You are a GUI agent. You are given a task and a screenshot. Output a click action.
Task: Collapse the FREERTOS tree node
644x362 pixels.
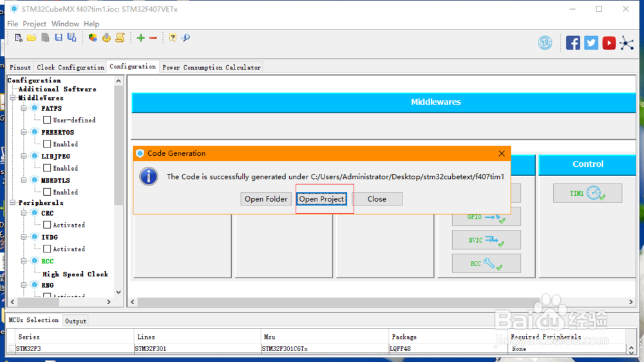click(24, 132)
